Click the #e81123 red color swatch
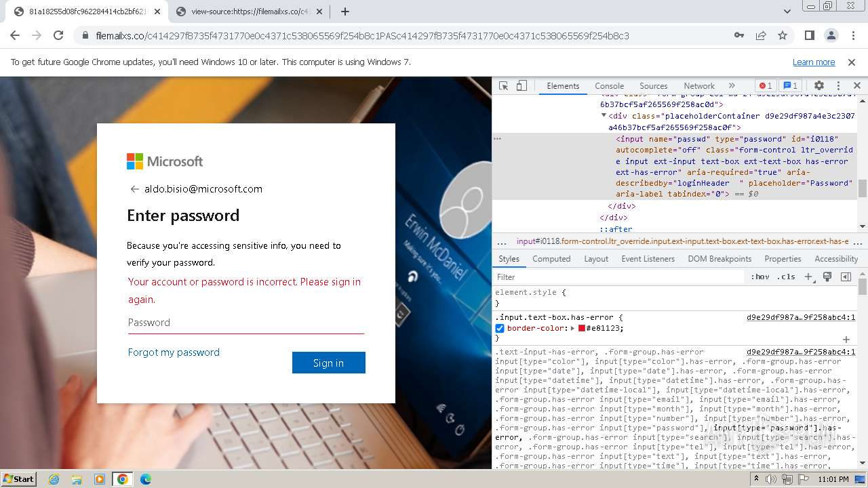Viewport: 868px width, 488px height. coord(582,328)
